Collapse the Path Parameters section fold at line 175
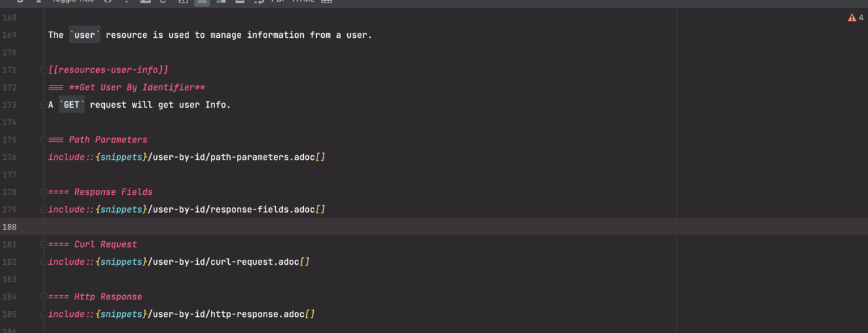868x333 pixels. pyautogui.click(x=44, y=140)
